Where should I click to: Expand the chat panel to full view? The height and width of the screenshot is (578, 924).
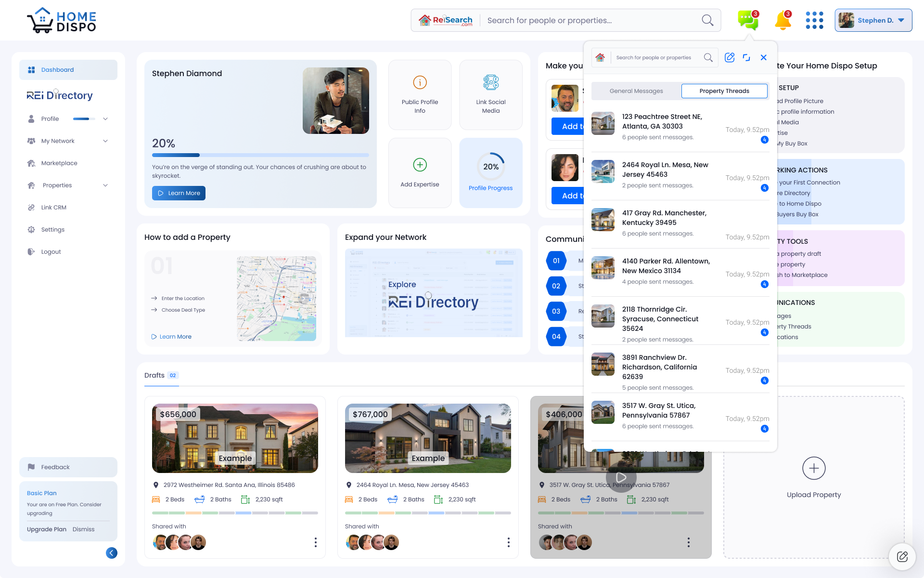pyautogui.click(x=746, y=57)
